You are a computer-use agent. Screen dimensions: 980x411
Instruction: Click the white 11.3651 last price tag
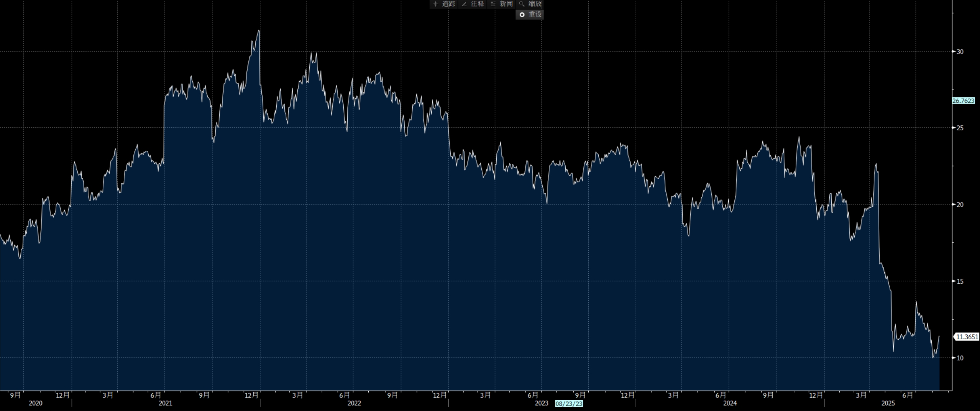[x=967, y=337]
